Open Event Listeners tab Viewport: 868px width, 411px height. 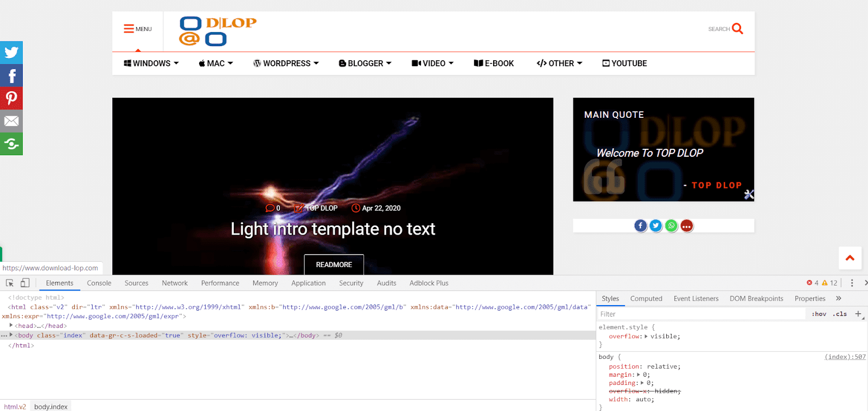coord(696,299)
